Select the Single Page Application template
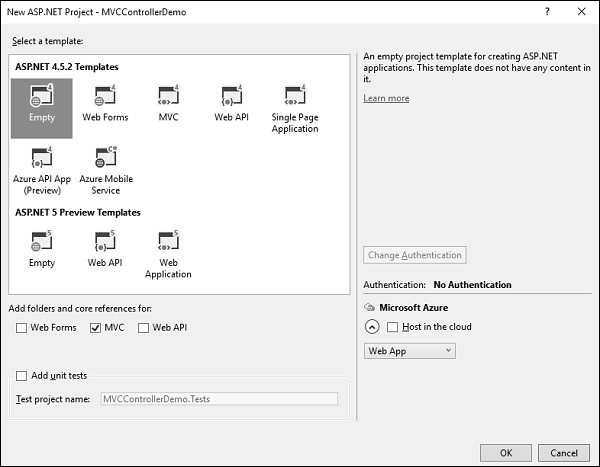This screenshot has width=600, height=467. (294, 108)
